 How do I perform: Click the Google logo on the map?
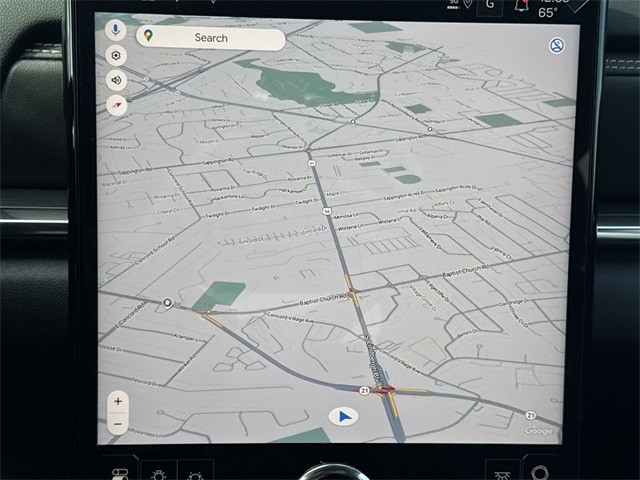coord(538,431)
